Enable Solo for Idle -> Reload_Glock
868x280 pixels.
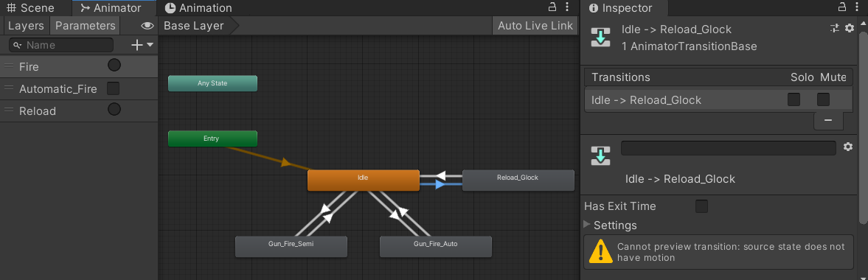pos(794,99)
